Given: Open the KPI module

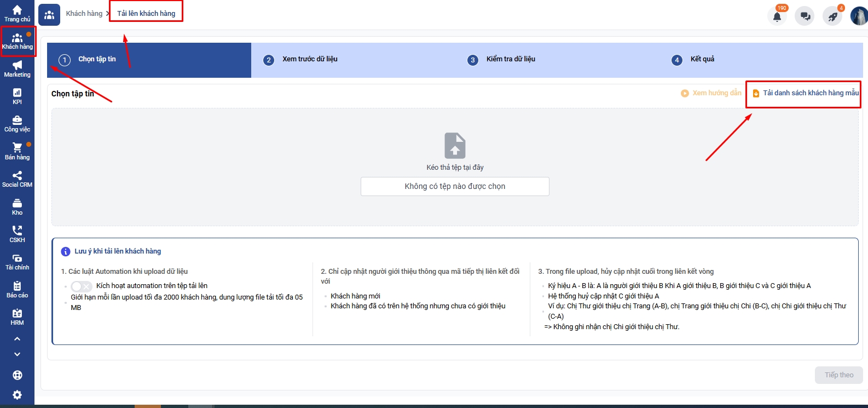Looking at the screenshot, I should (17, 96).
